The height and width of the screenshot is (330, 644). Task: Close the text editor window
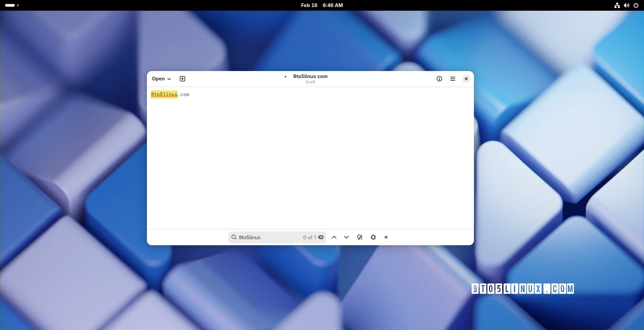tap(466, 79)
